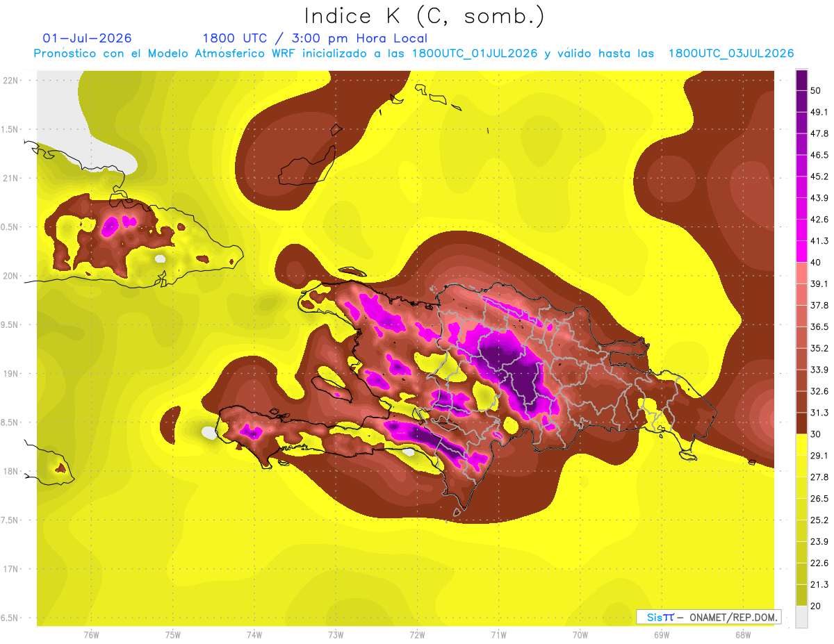Click the "42.6" colorbar label
This screenshot has width=834, height=644.
(819, 220)
